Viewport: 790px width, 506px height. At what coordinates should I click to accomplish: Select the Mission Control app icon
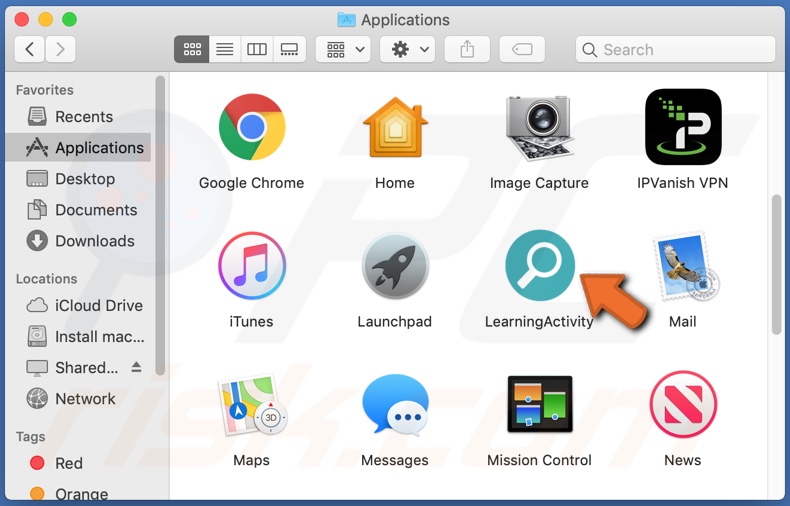pyautogui.click(x=540, y=404)
